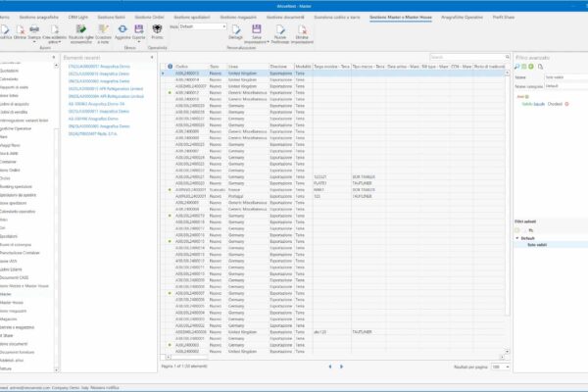The image size is (588, 392).
Task: Go to next page arrow
Action: 341,367
